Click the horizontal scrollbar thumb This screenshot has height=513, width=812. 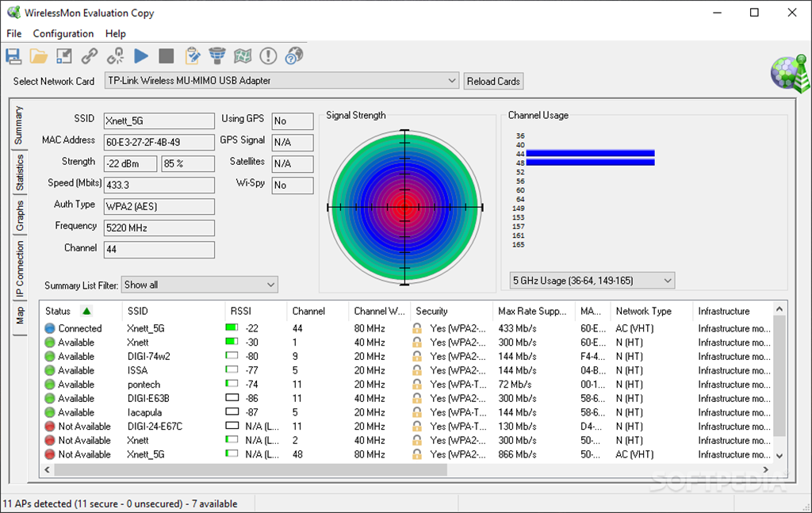point(251,469)
